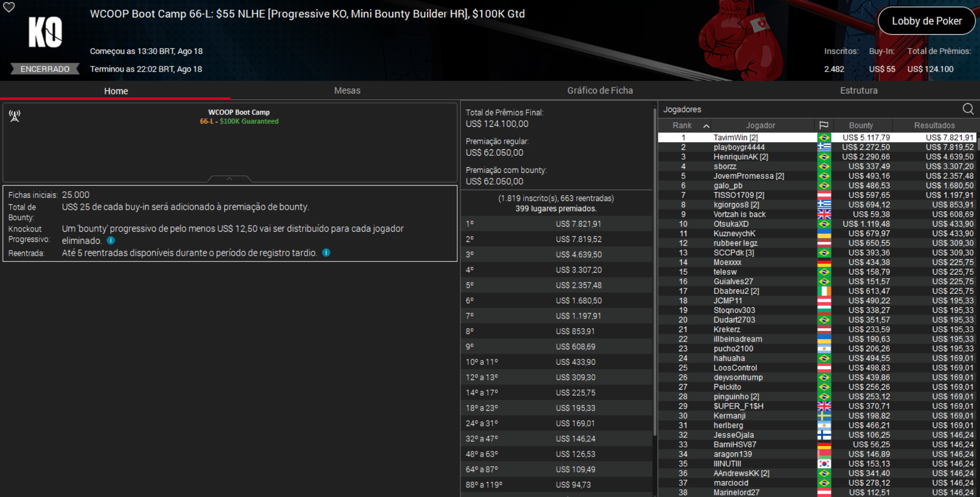Click TavimWin bounty US$ 5.117,79
980x497 pixels.
click(866, 138)
